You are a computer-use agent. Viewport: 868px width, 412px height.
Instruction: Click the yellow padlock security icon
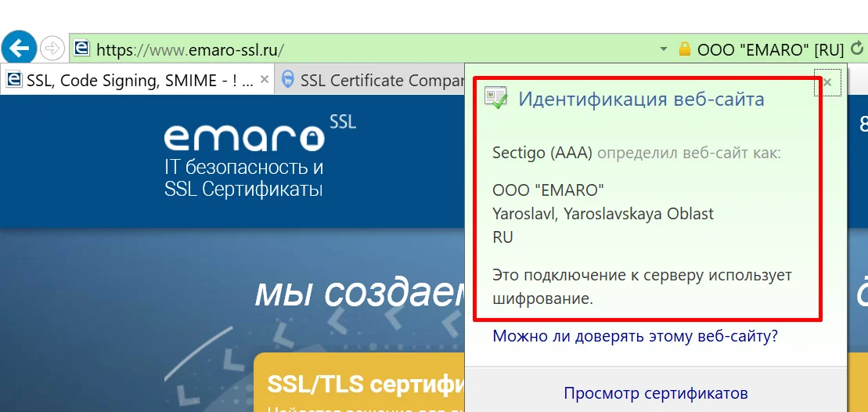pyautogui.click(x=685, y=49)
